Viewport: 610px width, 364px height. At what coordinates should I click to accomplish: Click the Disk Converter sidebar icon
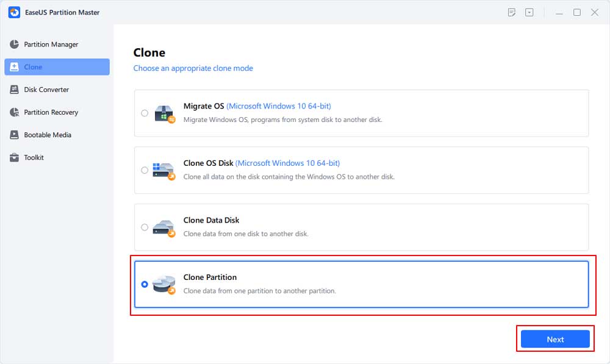(x=15, y=90)
